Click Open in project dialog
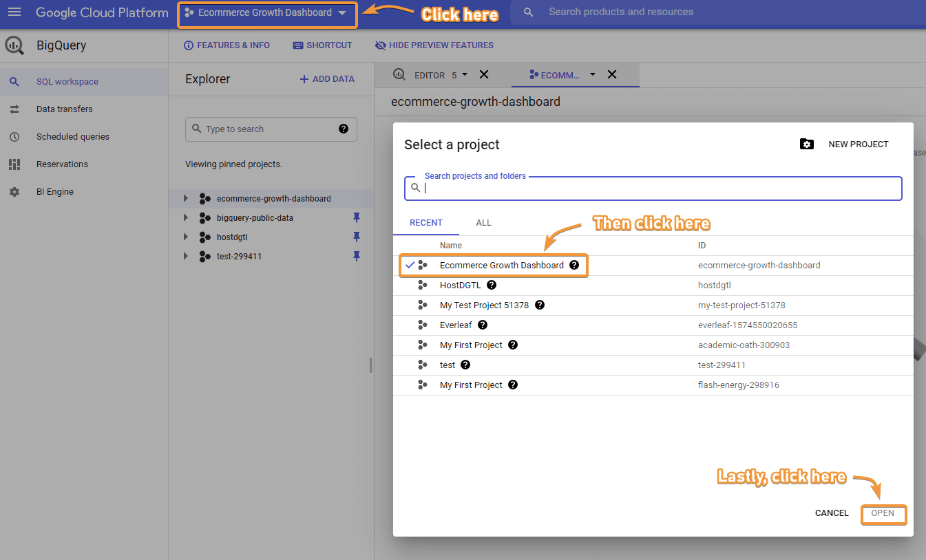This screenshot has width=926, height=560. pos(883,513)
